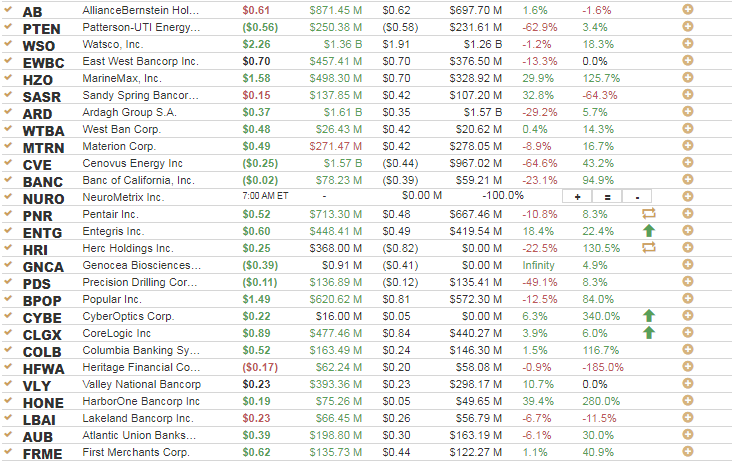The image size is (737, 461).
Task: Click the -64.3% value in SASR row
Action: coord(600,95)
